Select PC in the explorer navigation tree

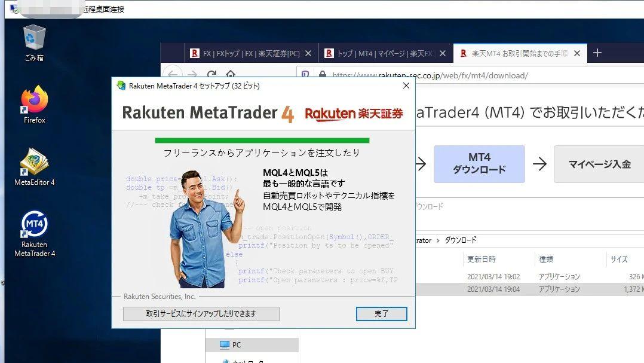point(237,345)
